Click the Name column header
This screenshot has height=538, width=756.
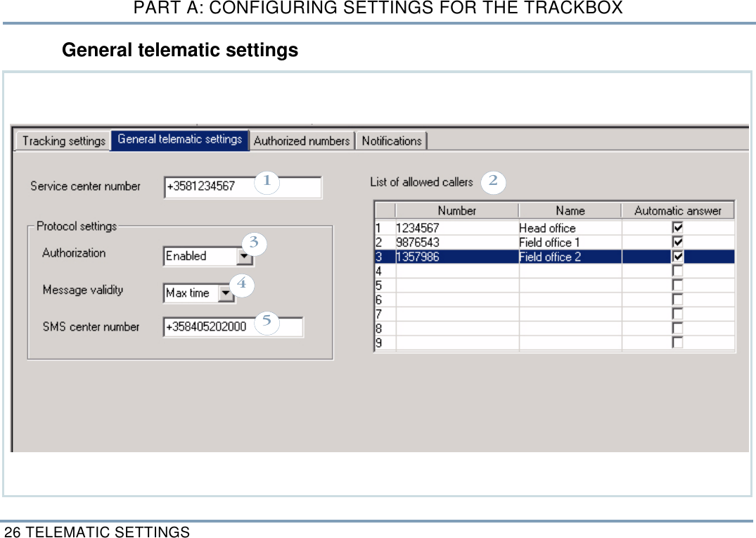(570, 210)
